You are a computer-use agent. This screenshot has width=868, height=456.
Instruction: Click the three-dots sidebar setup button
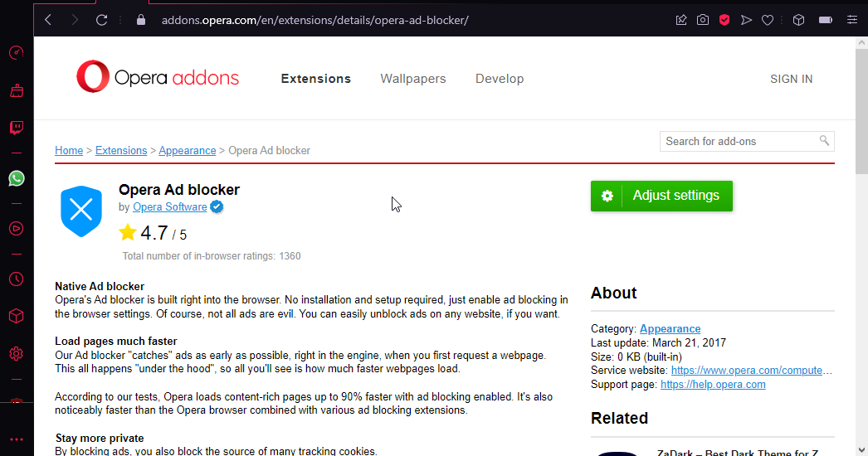(x=17, y=439)
